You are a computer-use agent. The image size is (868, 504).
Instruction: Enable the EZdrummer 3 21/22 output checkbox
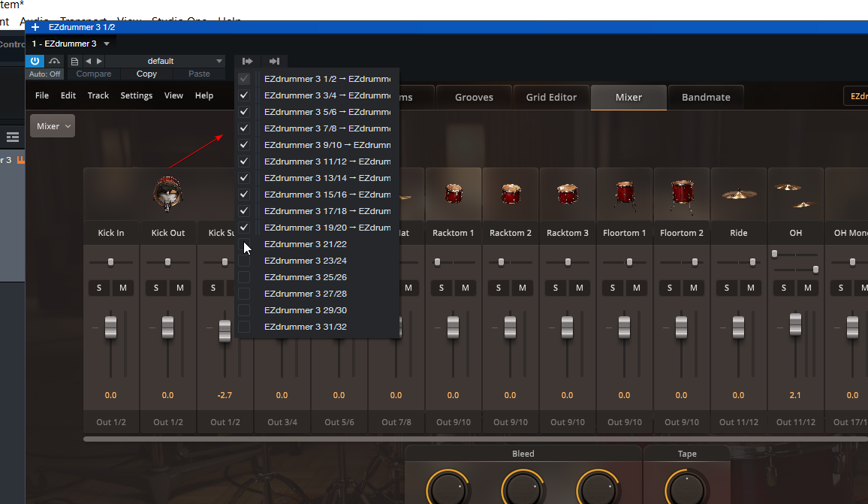click(244, 244)
